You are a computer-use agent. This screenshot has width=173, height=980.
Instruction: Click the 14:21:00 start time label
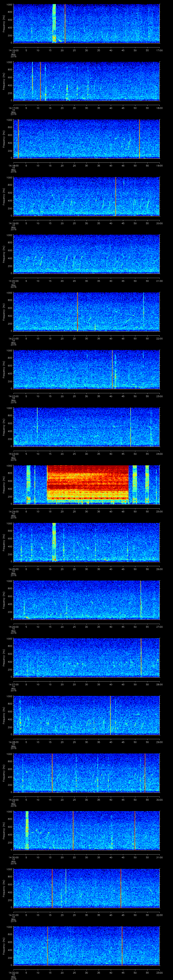pos(13,339)
